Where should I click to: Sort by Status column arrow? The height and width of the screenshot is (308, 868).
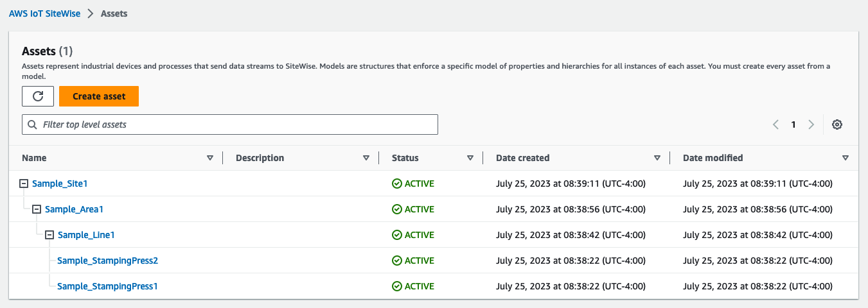pyautogui.click(x=470, y=158)
